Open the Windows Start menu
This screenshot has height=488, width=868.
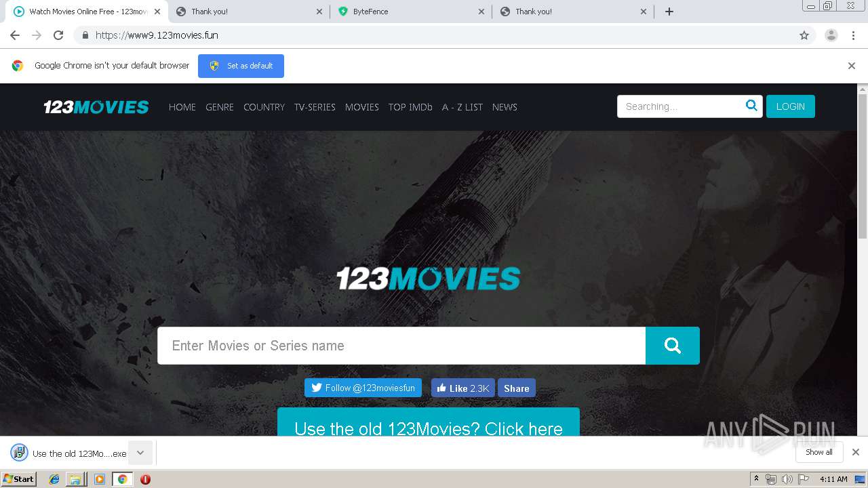tap(19, 479)
